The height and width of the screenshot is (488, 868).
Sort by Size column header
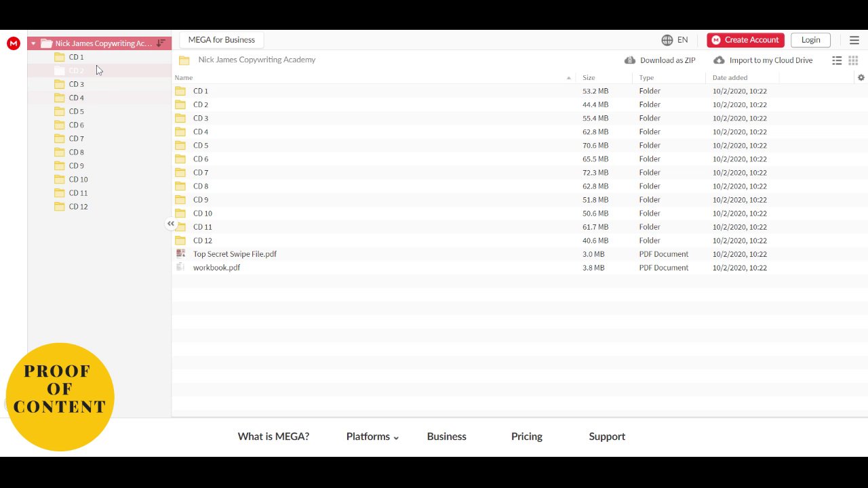point(589,77)
